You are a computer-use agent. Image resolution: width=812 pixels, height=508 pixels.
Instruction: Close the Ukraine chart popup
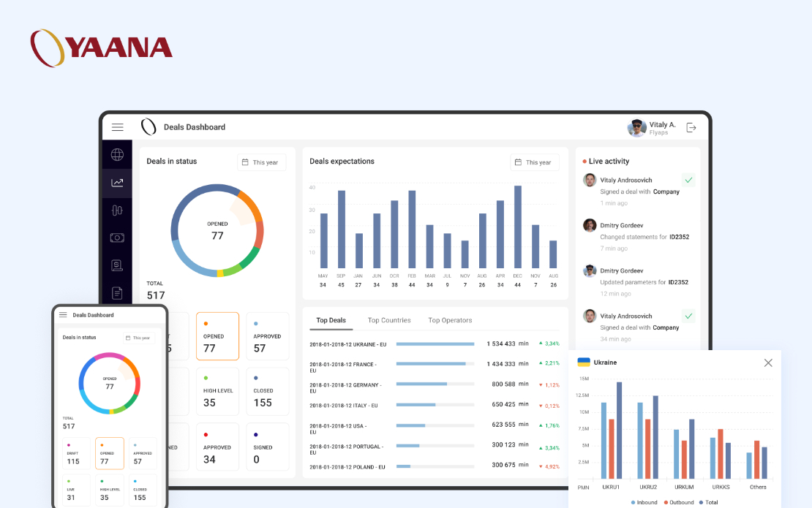tap(768, 363)
